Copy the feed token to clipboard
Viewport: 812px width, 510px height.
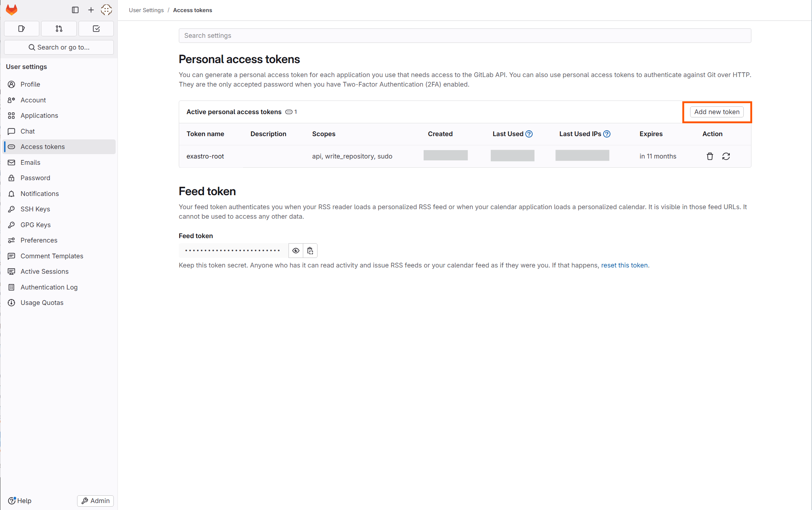[310, 251]
